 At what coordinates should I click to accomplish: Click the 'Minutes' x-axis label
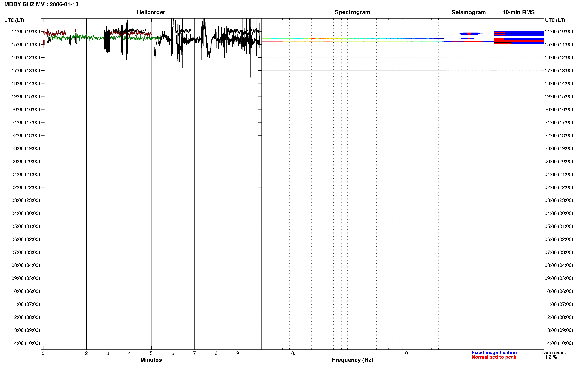tap(151, 360)
